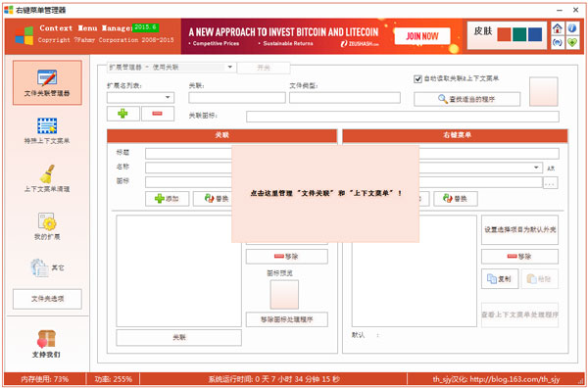The height and width of the screenshot is (388, 588).
Task: Click 支持我们 at the sidebar bottom
Action: pyautogui.click(x=47, y=344)
